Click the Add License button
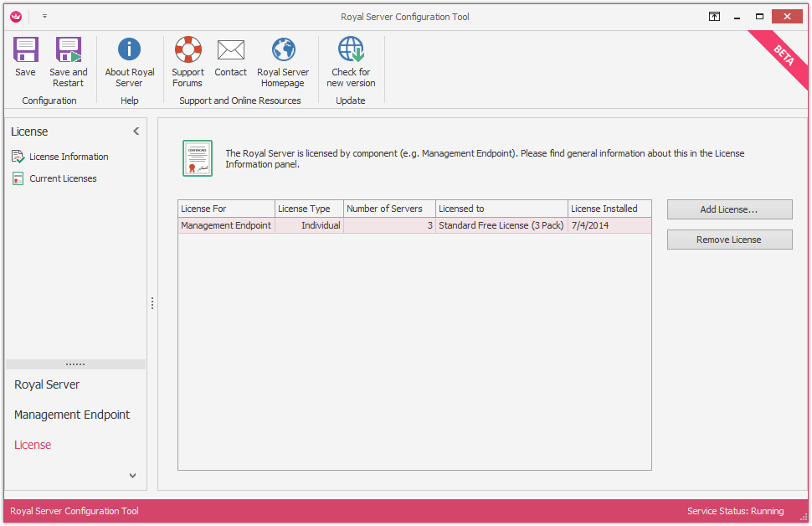This screenshot has width=812, height=526. point(729,209)
